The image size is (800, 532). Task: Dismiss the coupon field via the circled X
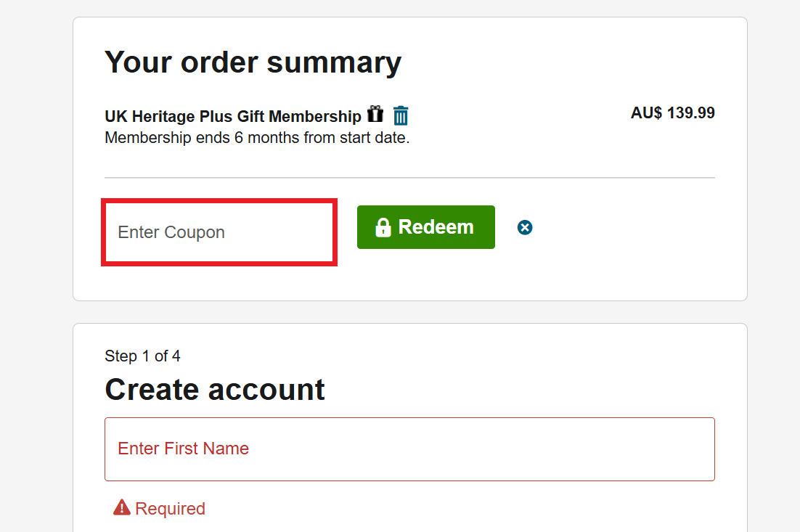[x=525, y=227]
